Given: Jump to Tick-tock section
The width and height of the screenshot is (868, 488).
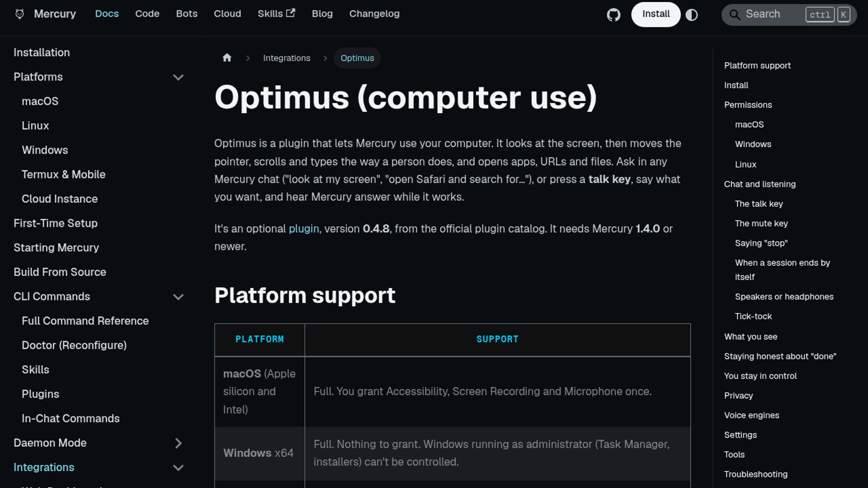Looking at the screenshot, I should click(x=753, y=316).
